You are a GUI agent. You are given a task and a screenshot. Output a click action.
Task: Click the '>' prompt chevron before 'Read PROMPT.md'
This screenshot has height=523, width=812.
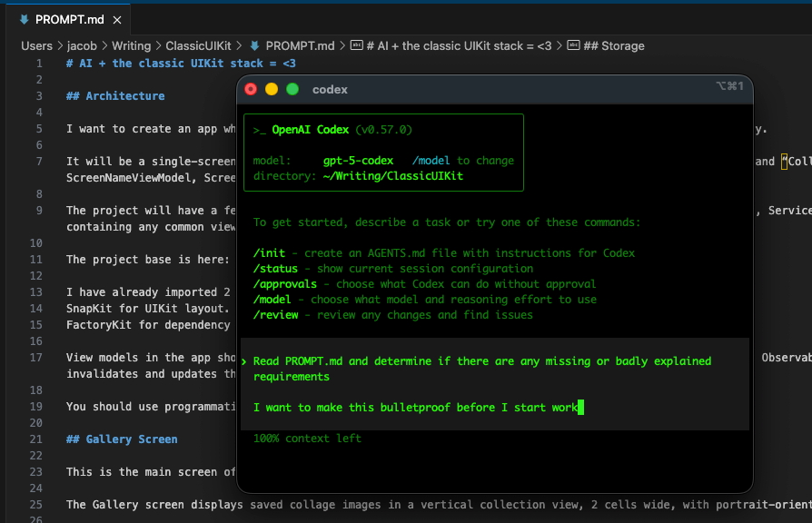point(244,361)
